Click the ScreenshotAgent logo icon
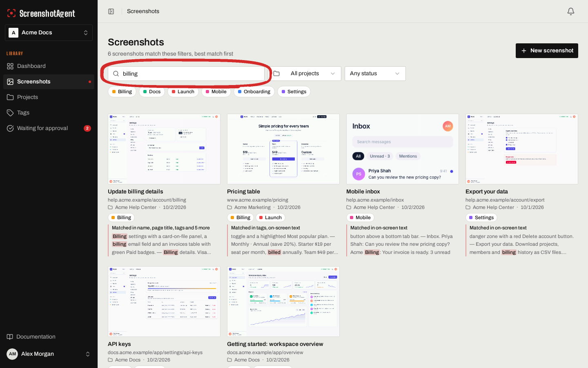 click(x=11, y=13)
